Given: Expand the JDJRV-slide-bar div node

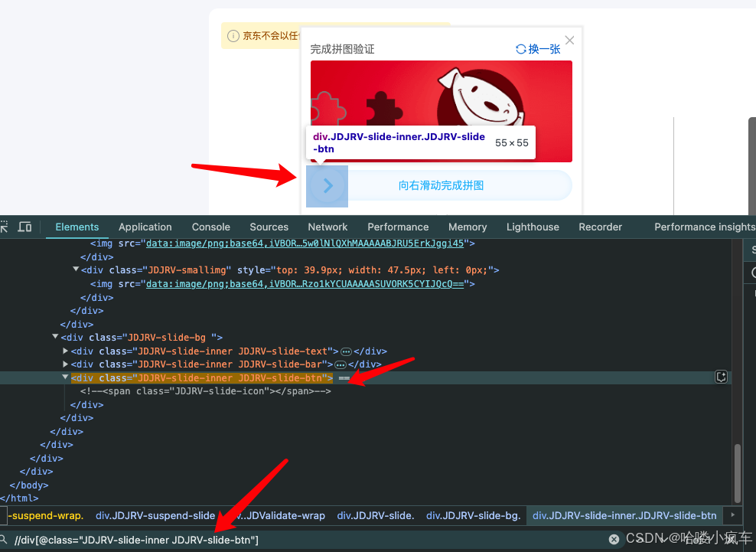Looking at the screenshot, I should (x=66, y=364).
